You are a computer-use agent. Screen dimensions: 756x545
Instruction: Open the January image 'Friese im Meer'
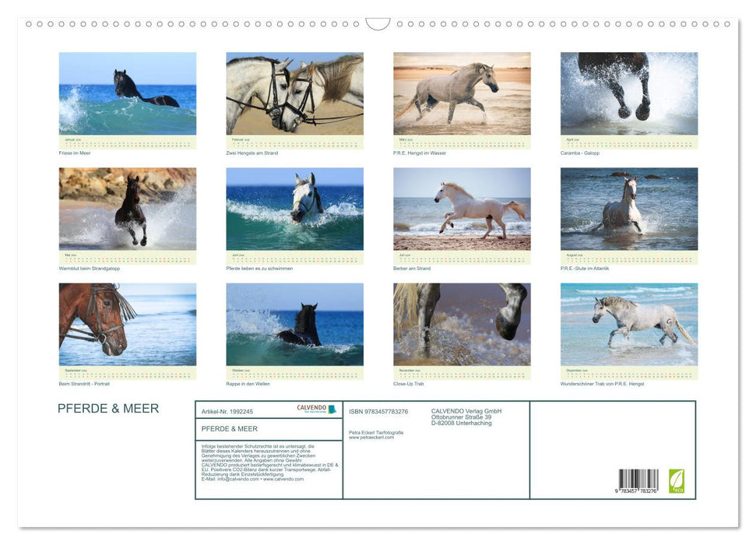click(127, 93)
